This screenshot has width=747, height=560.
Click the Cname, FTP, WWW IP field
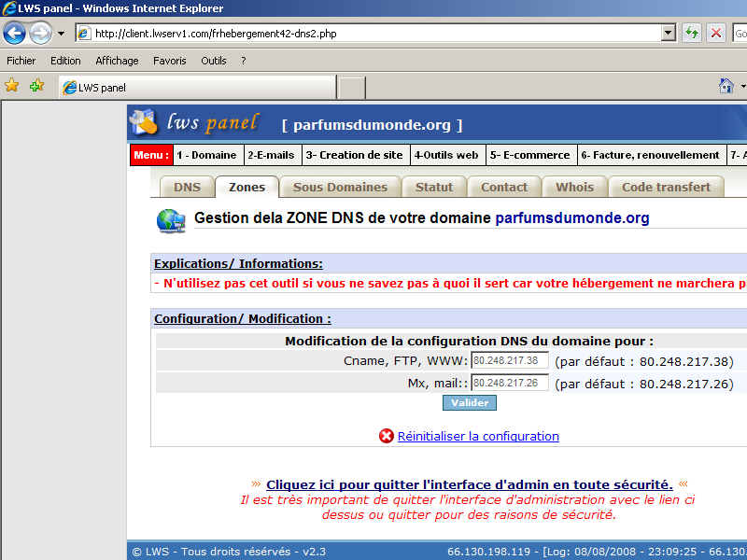click(509, 360)
